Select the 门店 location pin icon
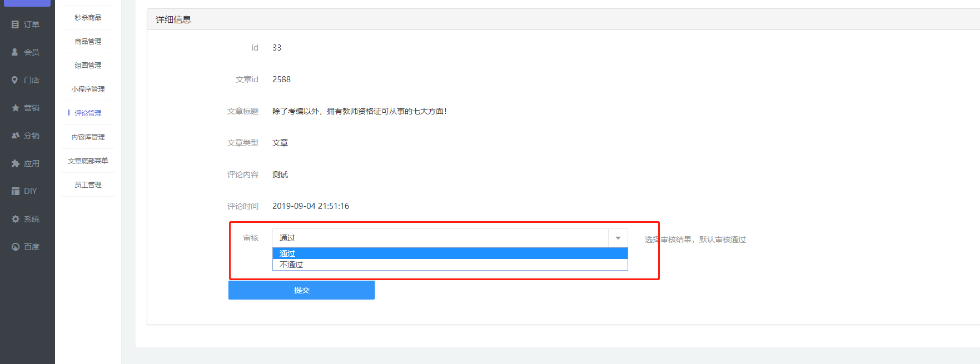Viewport: 980px width, 364px height. 15,80
